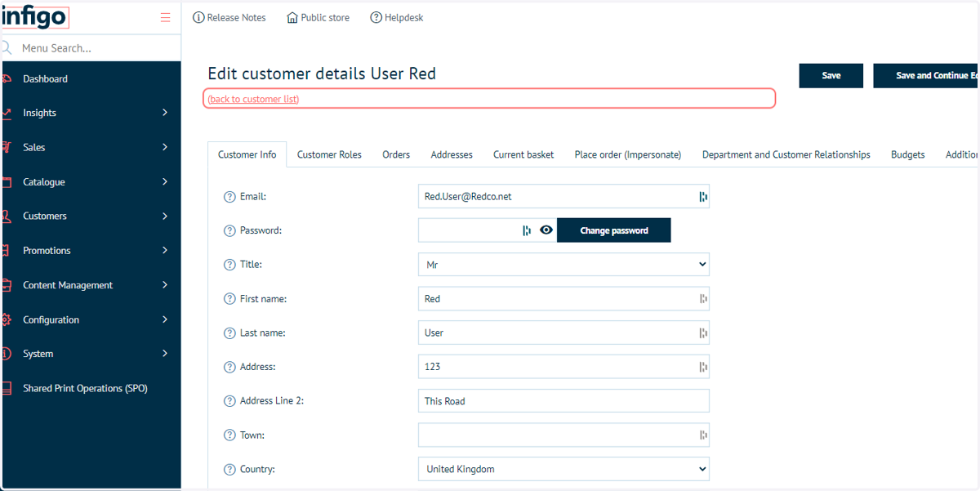Expand the Customers menu chevron
Image resolution: width=980 pixels, height=491 pixels.
165,216
